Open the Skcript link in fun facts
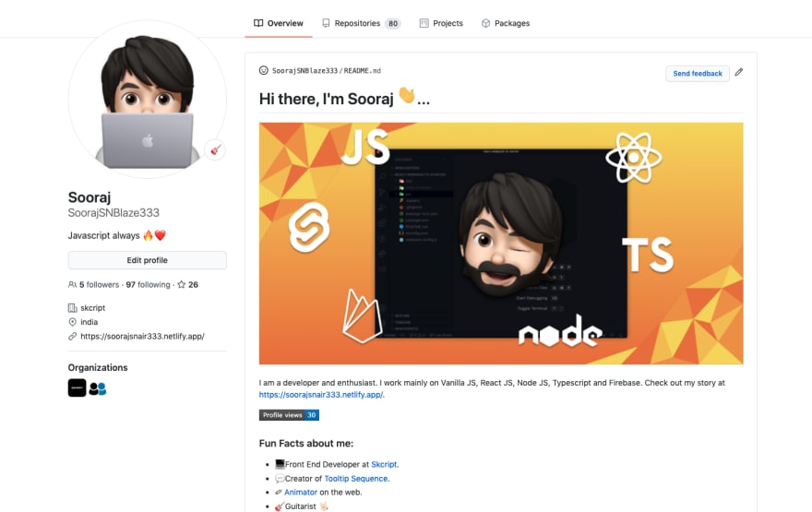This screenshot has width=812, height=512. click(x=384, y=464)
